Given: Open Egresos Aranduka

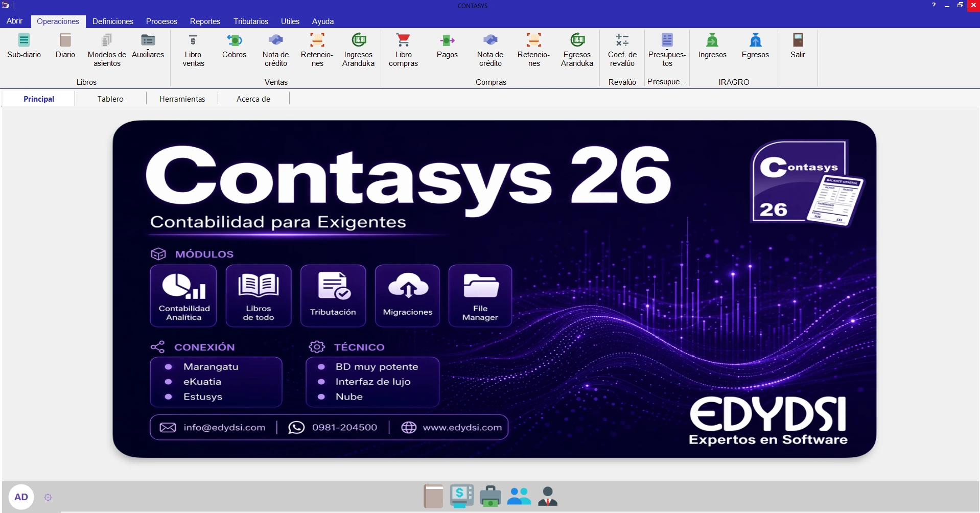Looking at the screenshot, I should 577,50.
